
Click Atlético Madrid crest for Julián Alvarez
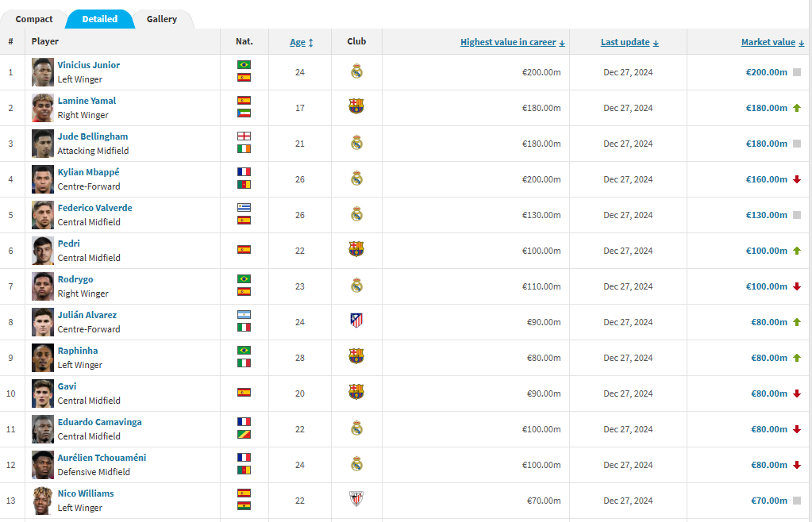pos(356,321)
